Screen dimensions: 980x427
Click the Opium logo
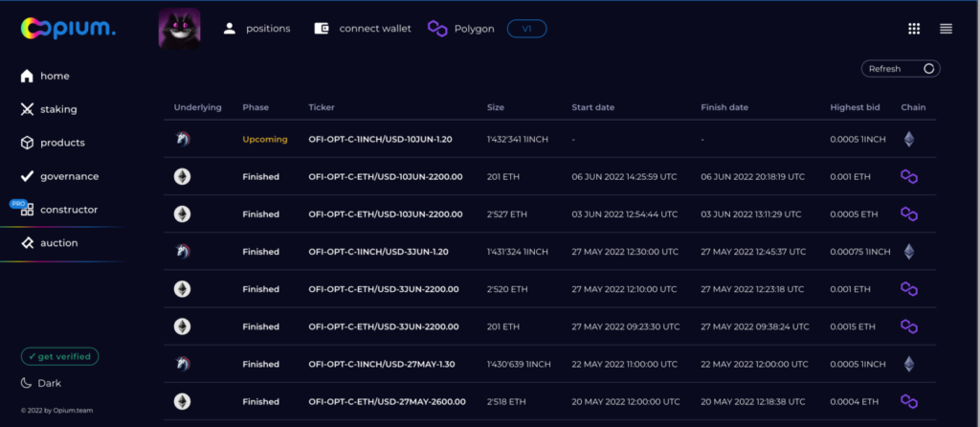(67, 29)
